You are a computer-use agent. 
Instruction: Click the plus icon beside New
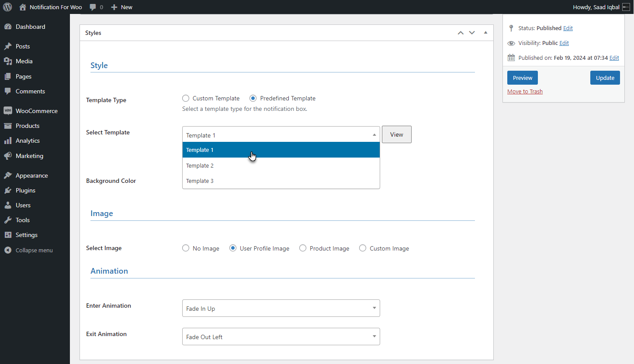tap(114, 7)
